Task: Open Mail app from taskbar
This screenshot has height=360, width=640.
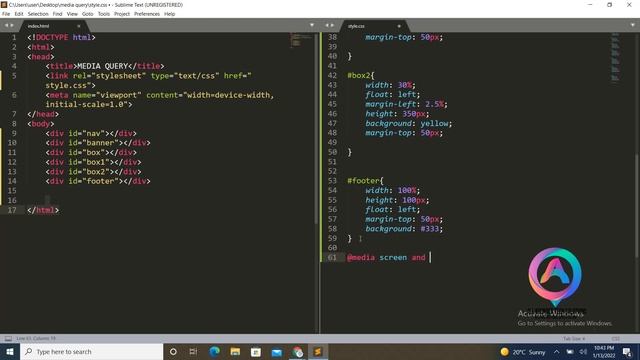Action: [277, 351]
